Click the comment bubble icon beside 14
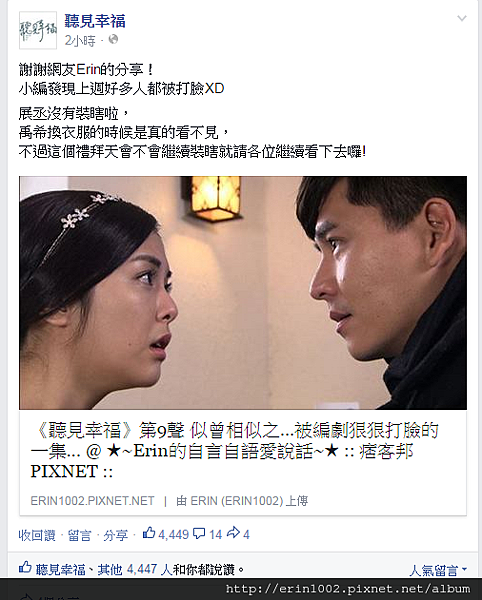 (x=199, y=533)
